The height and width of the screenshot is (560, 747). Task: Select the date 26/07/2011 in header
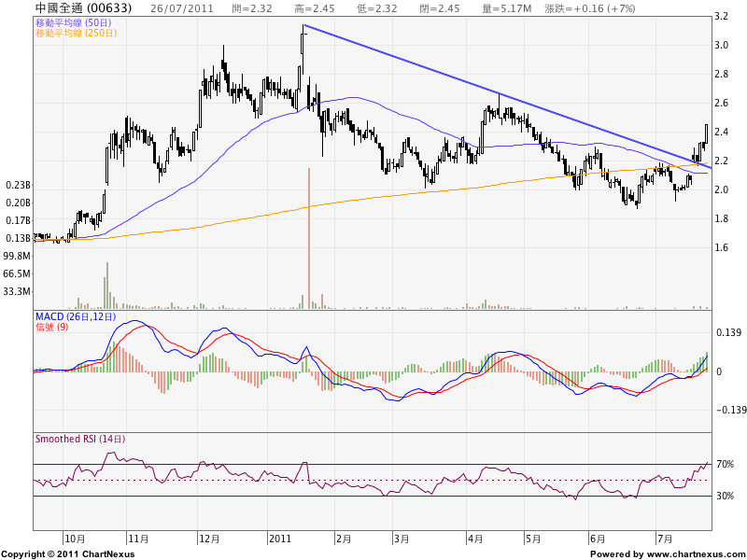(182, 8)
